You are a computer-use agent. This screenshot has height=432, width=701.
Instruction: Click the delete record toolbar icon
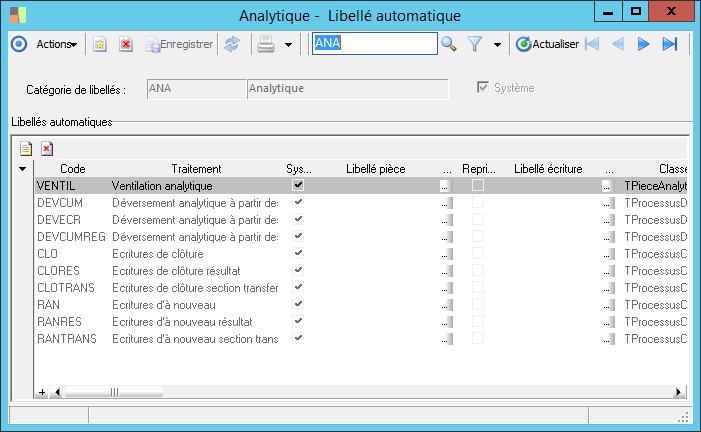pos(126,44)
